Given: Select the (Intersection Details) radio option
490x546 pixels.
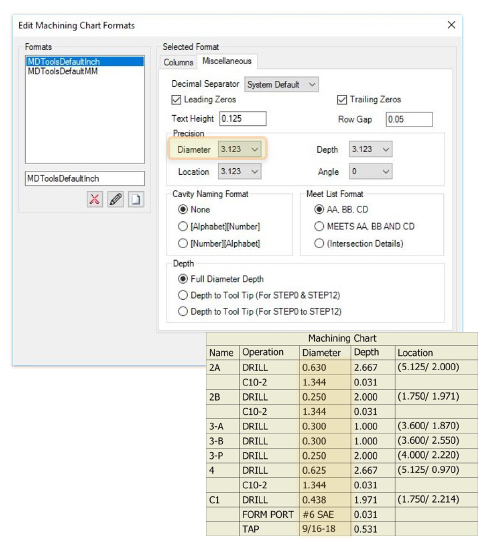Looking at the screenshot, I should coord(319,243).
